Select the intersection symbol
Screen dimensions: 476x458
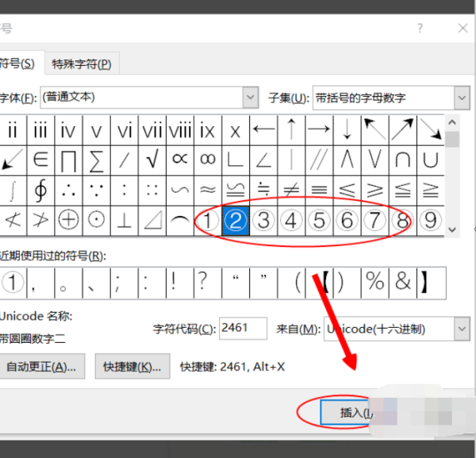(403, 160)
